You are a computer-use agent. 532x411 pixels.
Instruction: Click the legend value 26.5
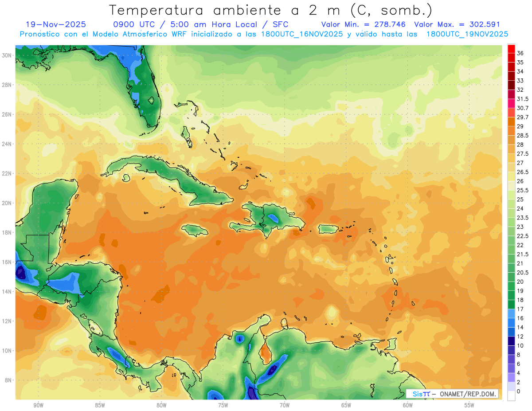click(x=523, y=172)
